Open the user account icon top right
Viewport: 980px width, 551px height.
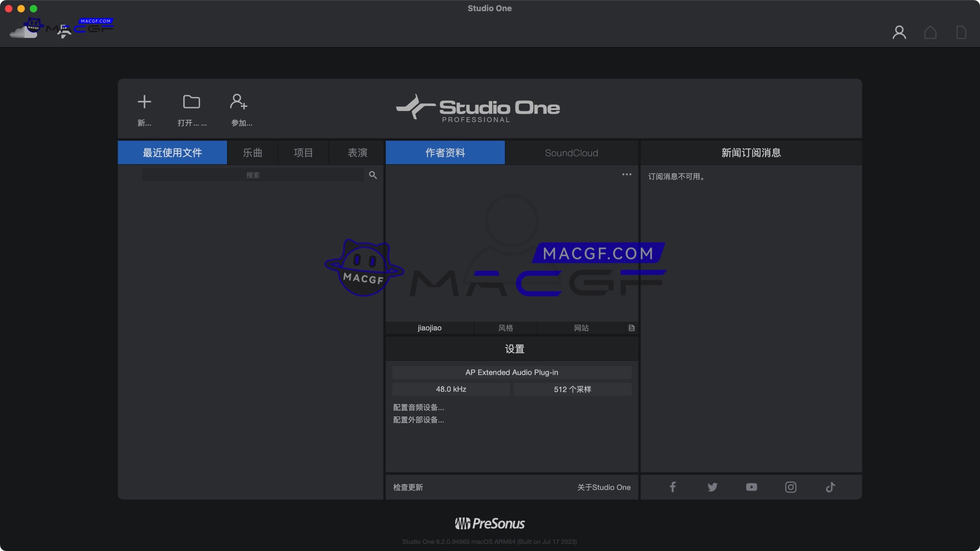pos(899,32)
